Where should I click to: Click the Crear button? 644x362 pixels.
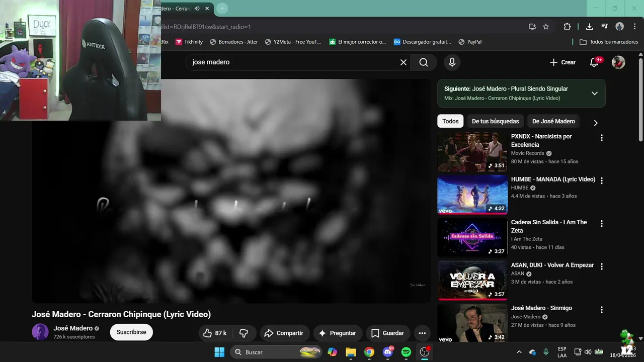(x=562, y=62)
